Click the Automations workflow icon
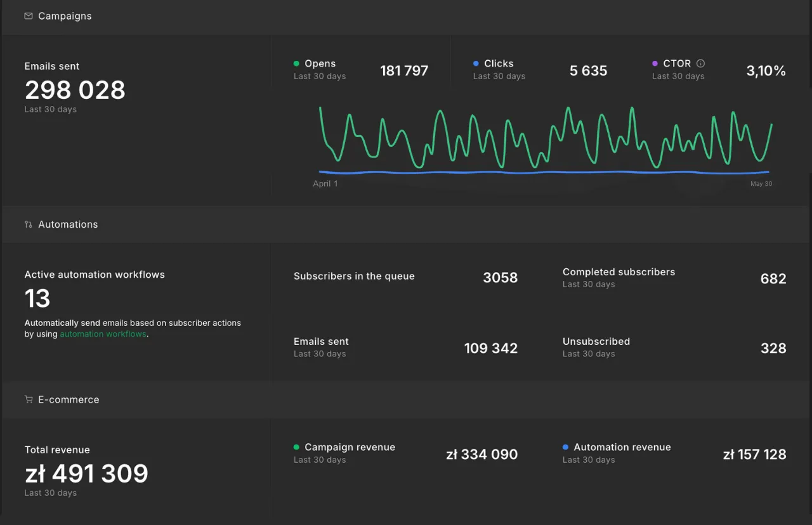This screenshot has width=812, height=525. click(x=29, y=224)
